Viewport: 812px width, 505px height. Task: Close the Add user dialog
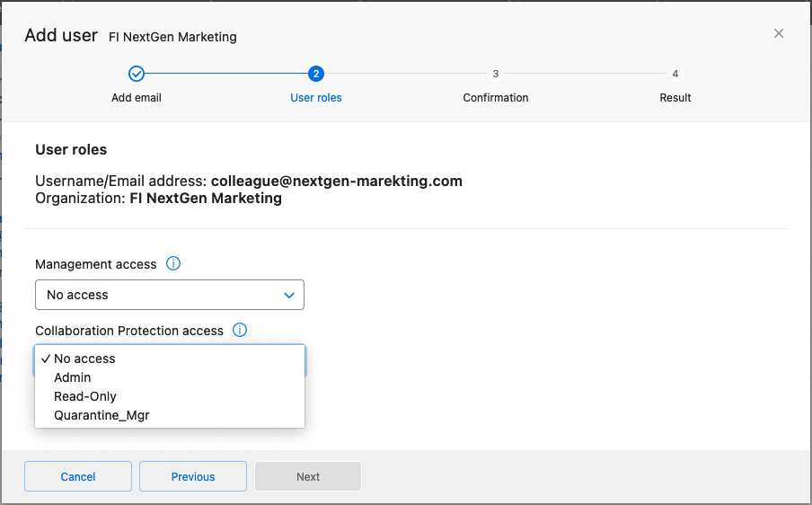[779, 33]
